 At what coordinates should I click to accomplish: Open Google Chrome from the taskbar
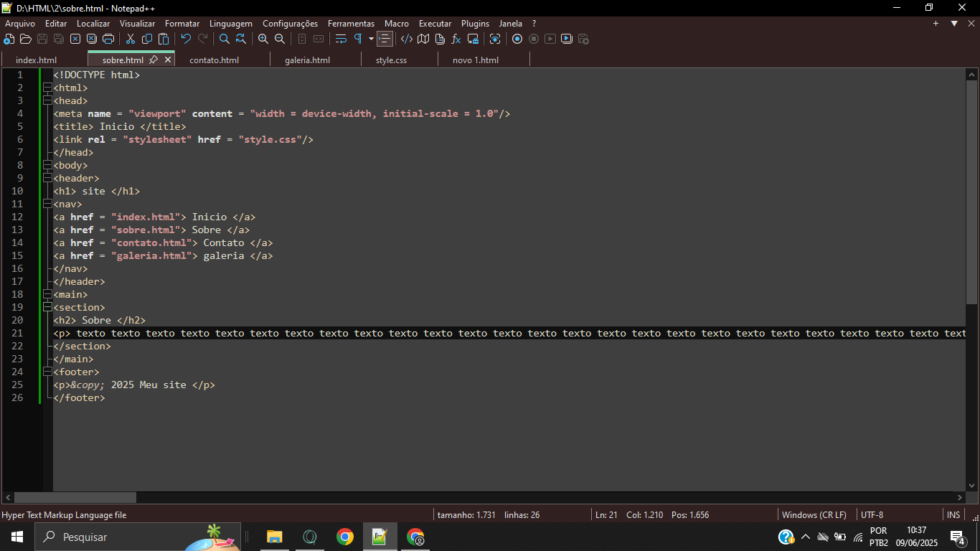345,537
